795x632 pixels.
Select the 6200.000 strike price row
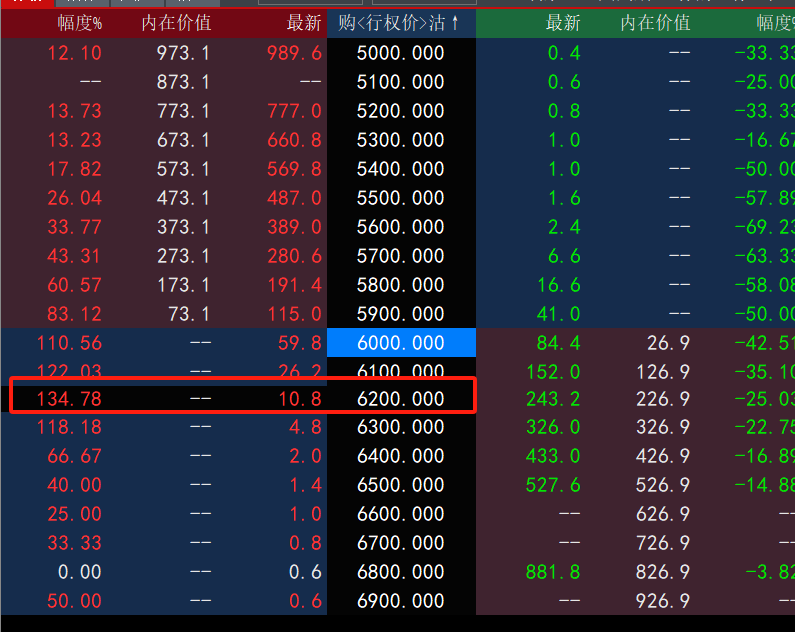coord(401,401)
